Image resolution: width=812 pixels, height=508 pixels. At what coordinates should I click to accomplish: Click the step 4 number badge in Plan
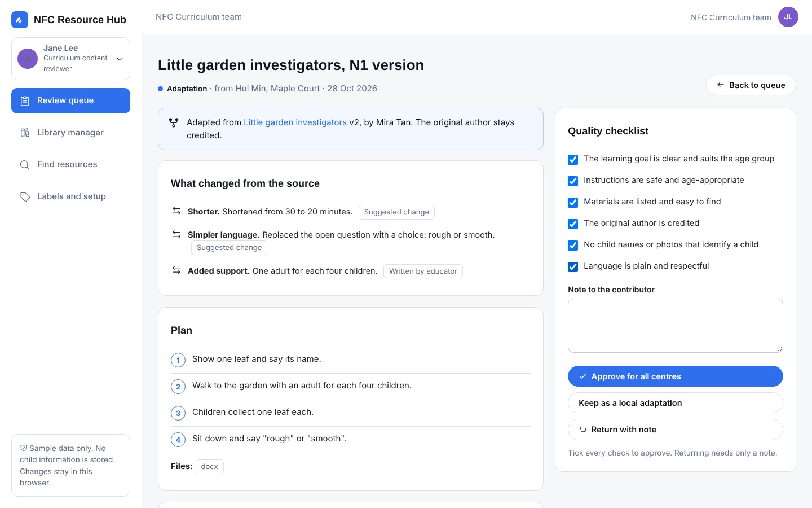coord(178,440)
